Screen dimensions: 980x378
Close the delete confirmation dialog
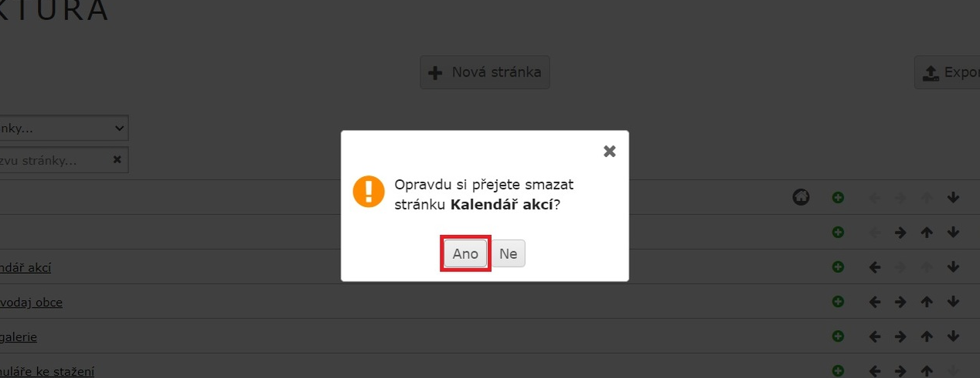pyautogui.click(x=609, y=152)
